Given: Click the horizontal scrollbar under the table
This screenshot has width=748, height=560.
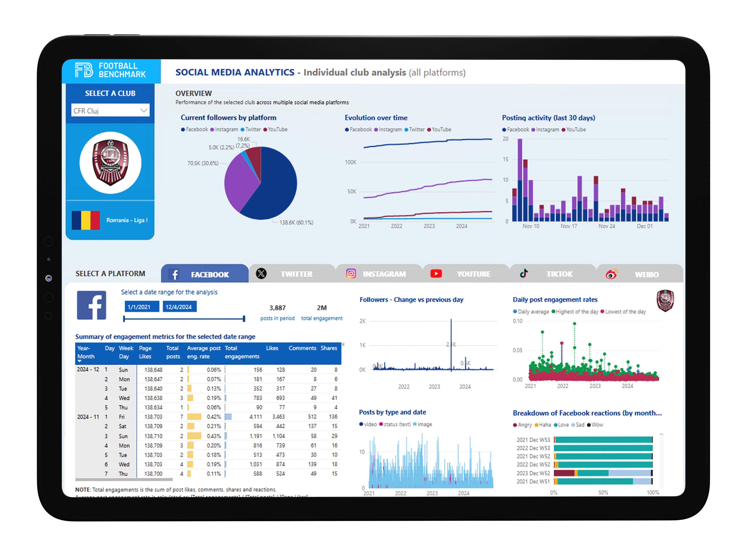Looking at the screenshot, I should [124, 479].
